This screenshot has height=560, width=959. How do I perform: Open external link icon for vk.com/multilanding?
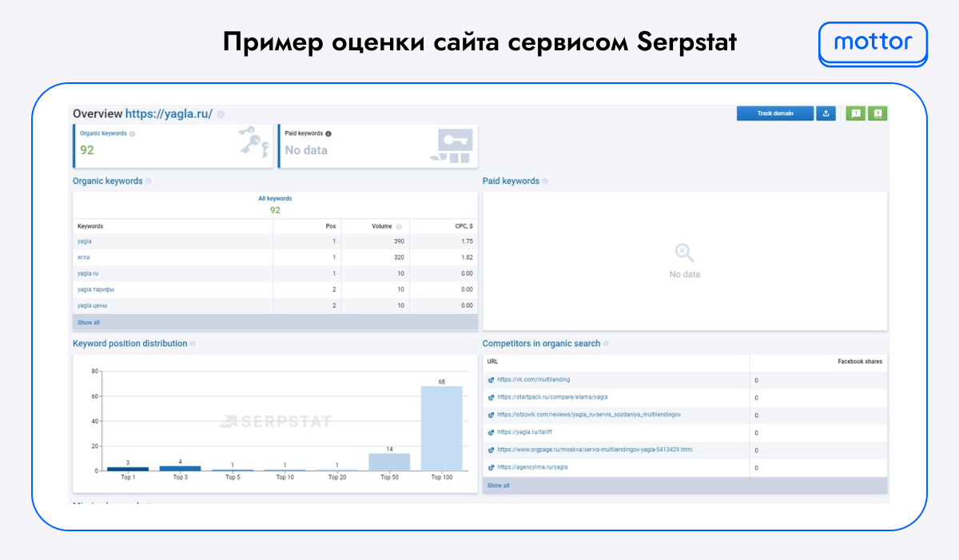tap(491, 379)
